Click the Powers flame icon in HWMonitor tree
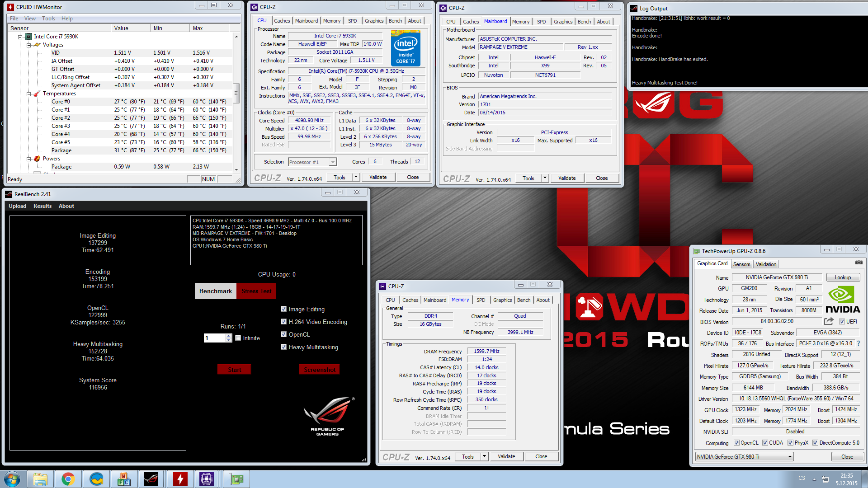Screen dimensions: 868x488 point(37,159)
